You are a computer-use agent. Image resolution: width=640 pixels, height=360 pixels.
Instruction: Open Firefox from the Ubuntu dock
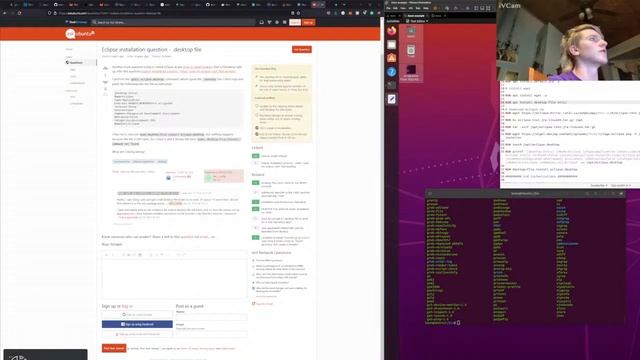click(x=391, y=31)
